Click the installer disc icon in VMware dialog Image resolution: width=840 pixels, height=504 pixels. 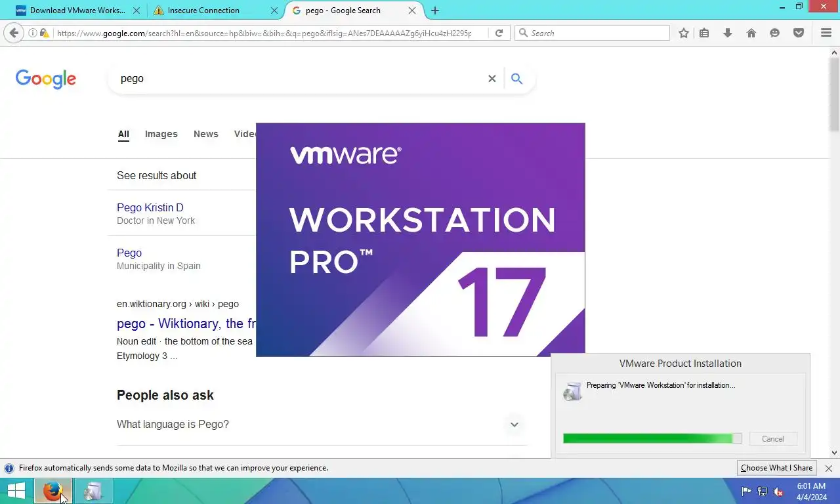click(x=572, y=391)
